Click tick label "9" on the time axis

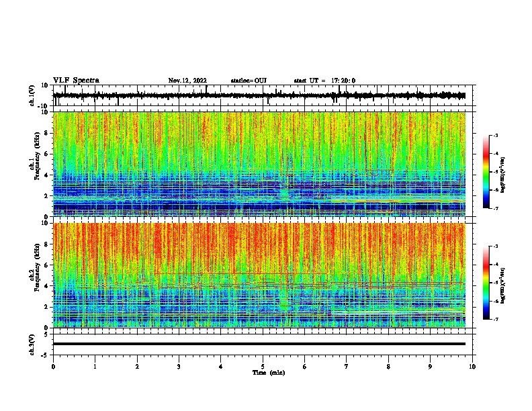(x=430, y=367)
